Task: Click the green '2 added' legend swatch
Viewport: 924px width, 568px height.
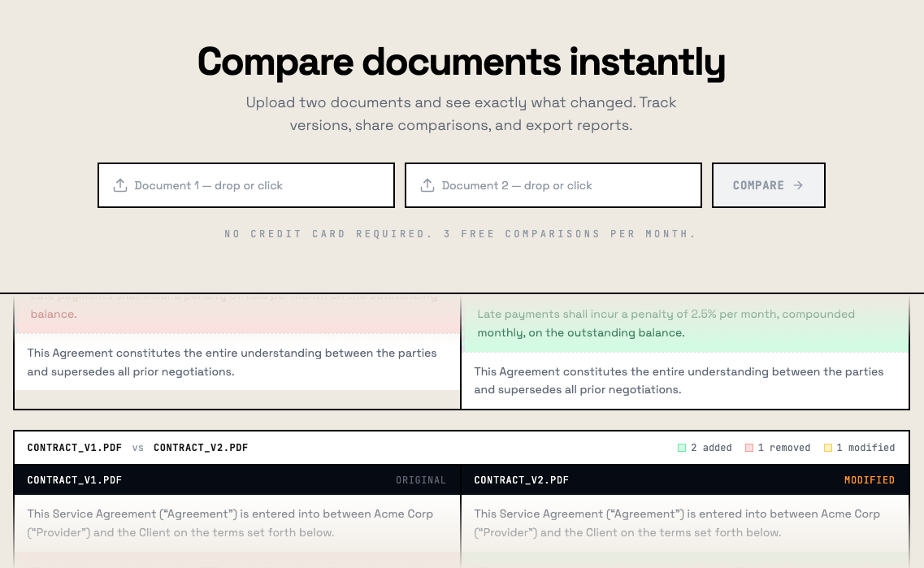Action: [682, 448]
